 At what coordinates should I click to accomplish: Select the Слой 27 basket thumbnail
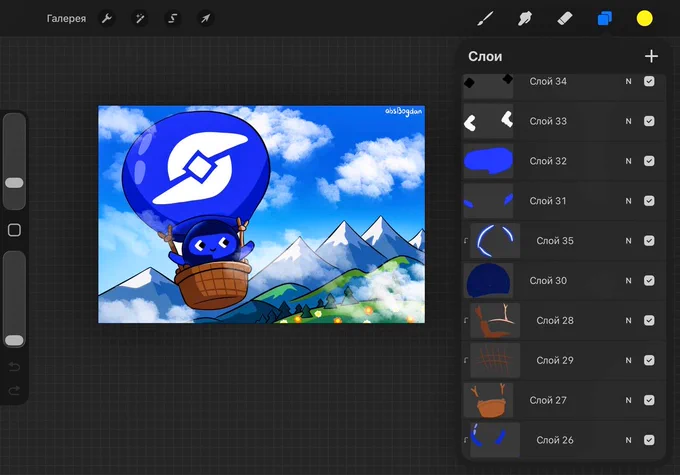click(x=488, y=400)
